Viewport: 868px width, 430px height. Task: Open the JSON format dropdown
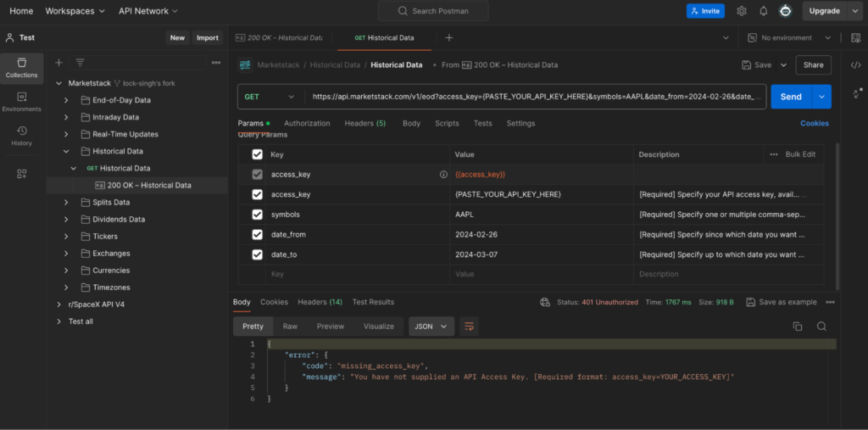point(431,327)
